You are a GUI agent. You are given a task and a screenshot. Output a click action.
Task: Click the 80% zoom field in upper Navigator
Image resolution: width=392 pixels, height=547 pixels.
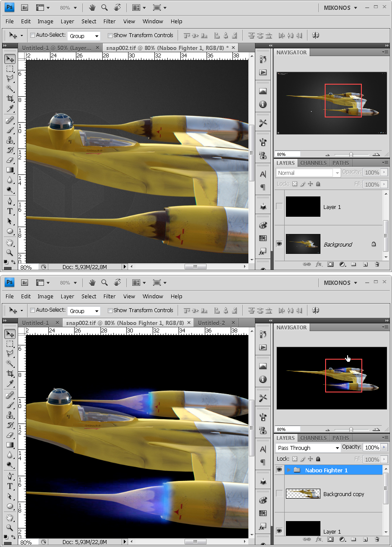coord(288,154)
